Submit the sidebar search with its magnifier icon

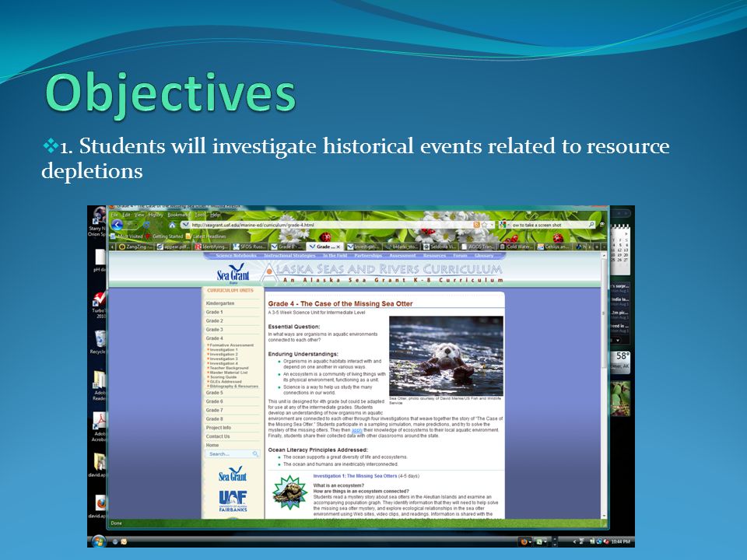pyautogui.click(x=255, y=453)
